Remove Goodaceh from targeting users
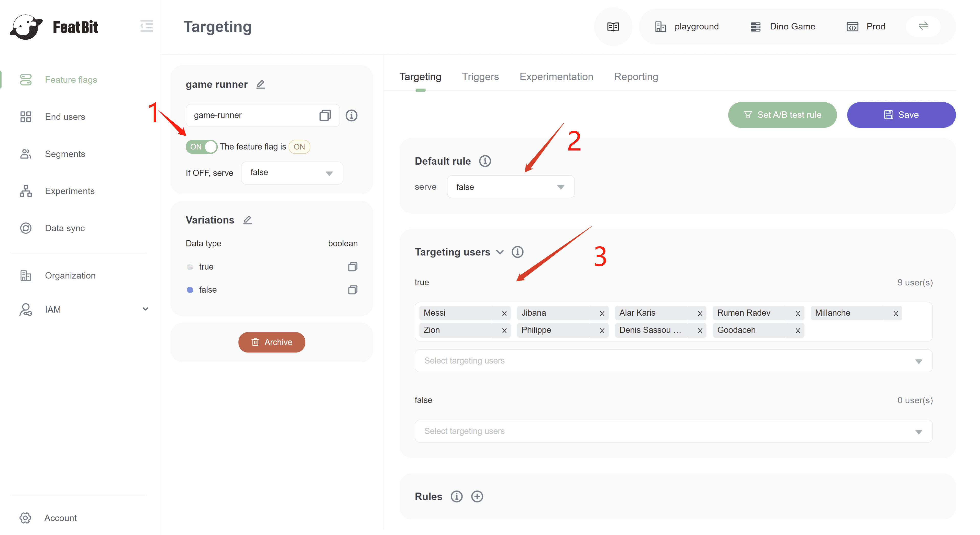The image size is (980, 535). [x=797, y=330]
